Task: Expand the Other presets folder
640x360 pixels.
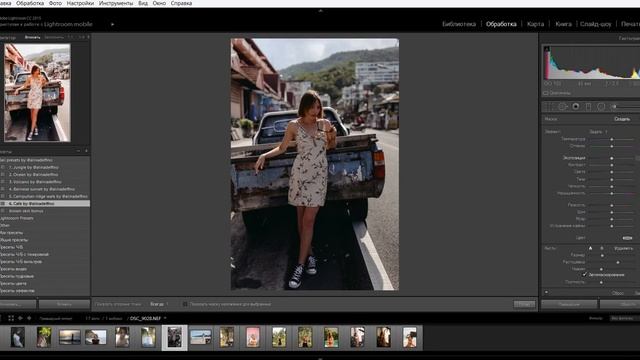Action: click(5, 225)
